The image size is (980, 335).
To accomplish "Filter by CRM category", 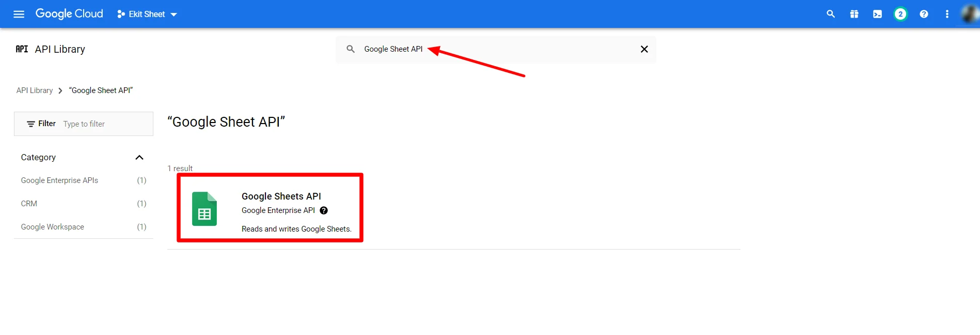I will point(83,204).
